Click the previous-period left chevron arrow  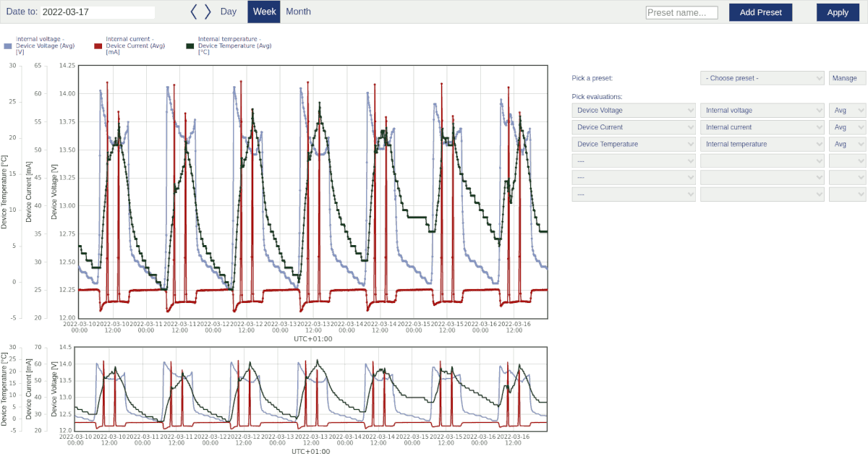click(x=194, y=12)
